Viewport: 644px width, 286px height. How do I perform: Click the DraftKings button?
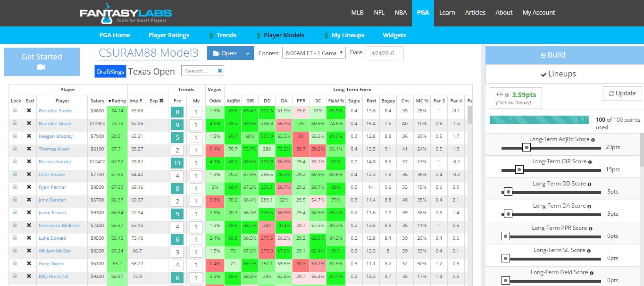pyautogui.click(x=110, y=71)
